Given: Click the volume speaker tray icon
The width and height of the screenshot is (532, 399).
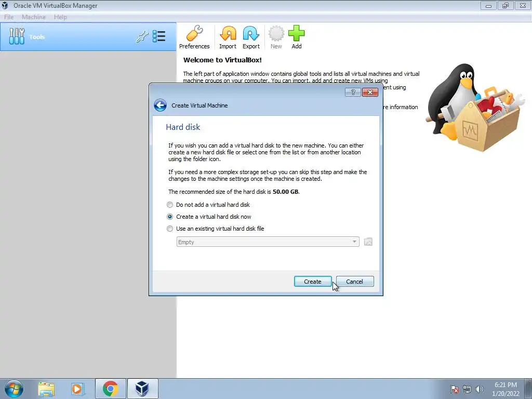Looking at the screenshot, I should tap(479, 389).
